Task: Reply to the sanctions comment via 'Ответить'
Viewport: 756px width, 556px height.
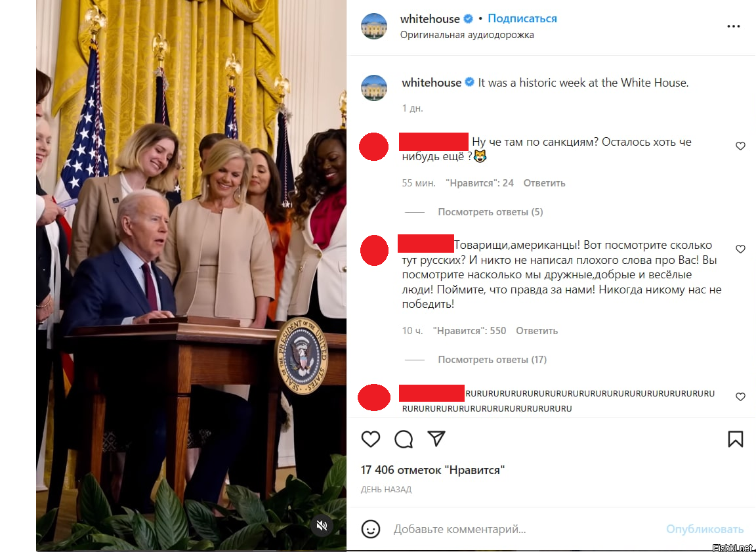Action: point(544,183)
